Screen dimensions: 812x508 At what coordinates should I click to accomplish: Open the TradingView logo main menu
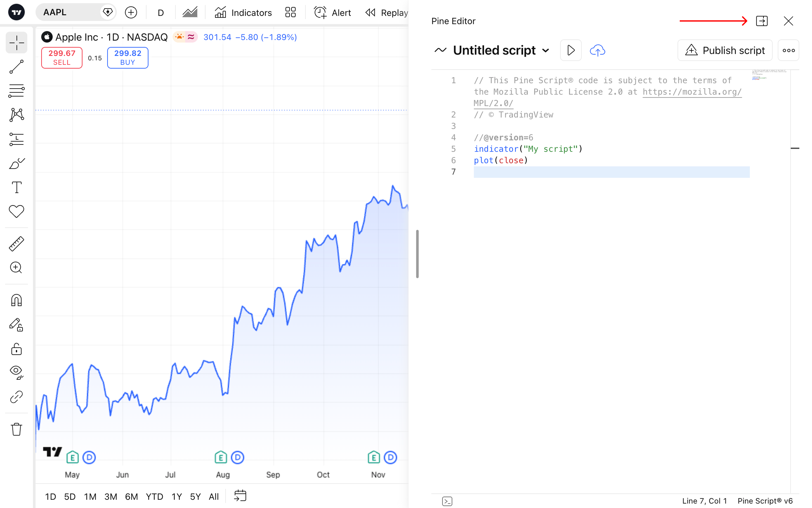pos(16,12)
